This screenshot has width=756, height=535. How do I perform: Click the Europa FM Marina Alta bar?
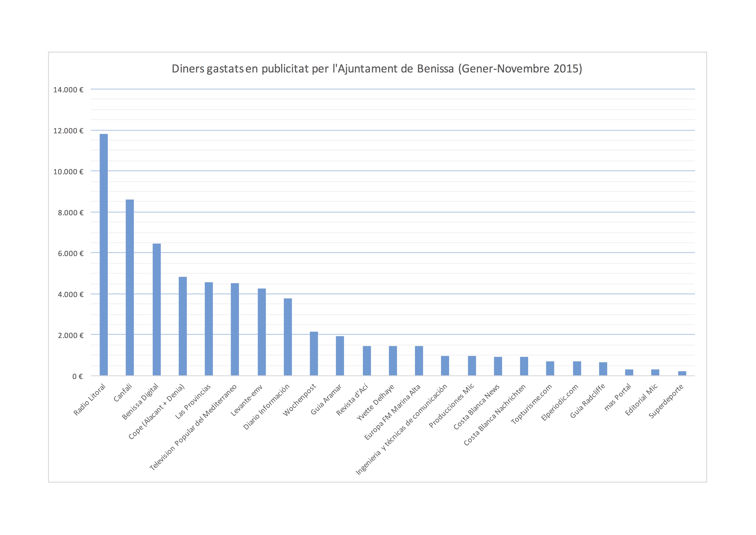point(419,361)
